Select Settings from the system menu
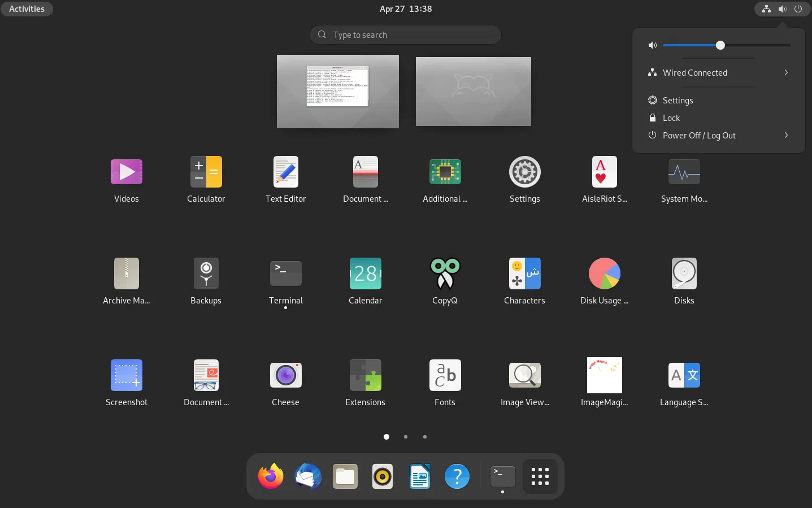 coord(678,100)
